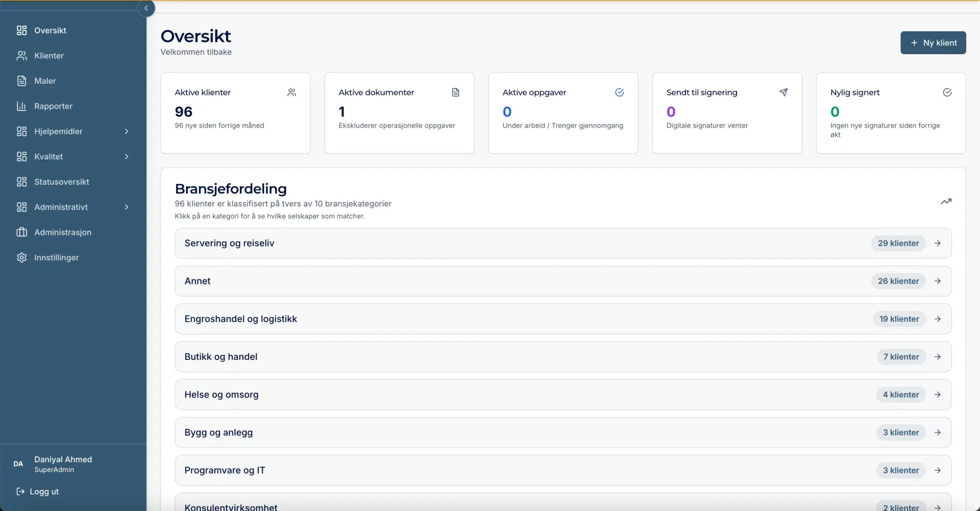Click the Aktive oppgaver card title

534,92
